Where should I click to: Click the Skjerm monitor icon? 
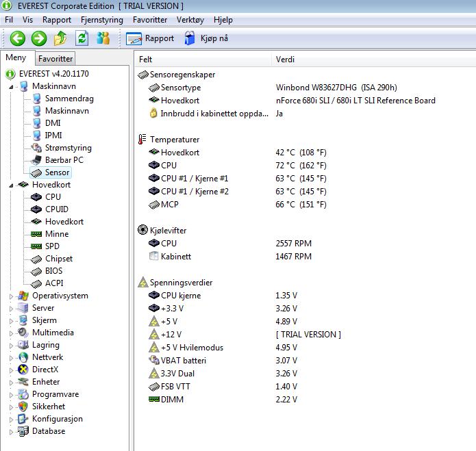pyautogui.click(x=23, y=320)
